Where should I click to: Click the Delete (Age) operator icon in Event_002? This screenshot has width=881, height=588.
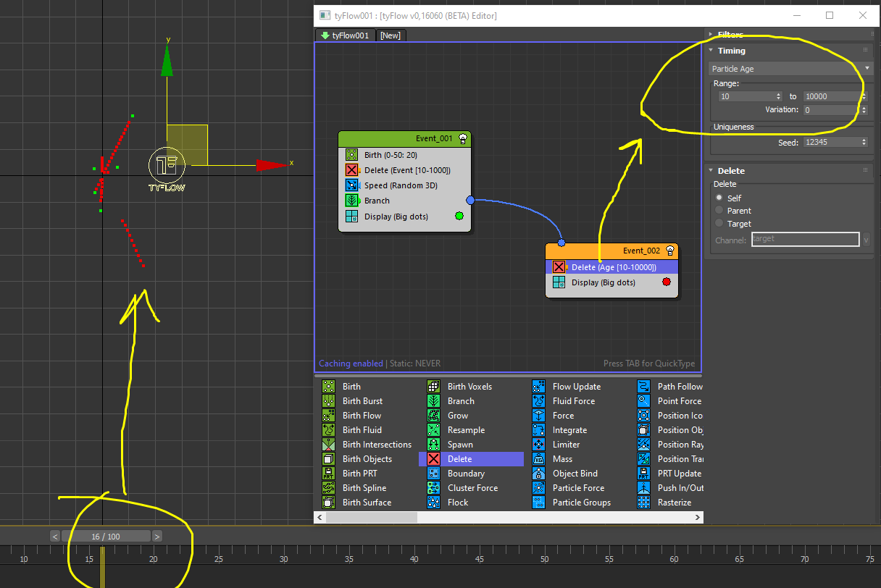coord(559,267)
